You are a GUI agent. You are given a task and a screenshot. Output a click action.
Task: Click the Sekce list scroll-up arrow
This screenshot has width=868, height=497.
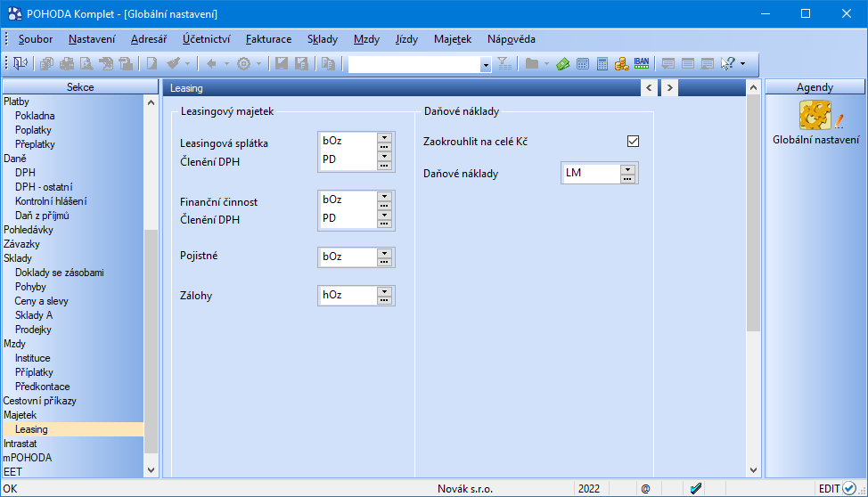pyautogui.click(x=151, y=102)
